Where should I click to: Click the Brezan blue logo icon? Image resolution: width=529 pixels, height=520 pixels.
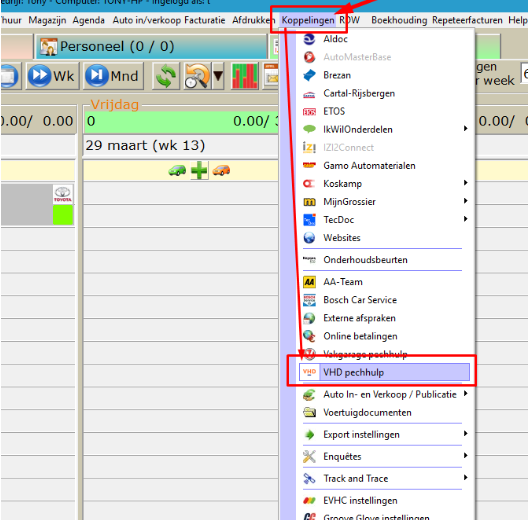[309, 75]
